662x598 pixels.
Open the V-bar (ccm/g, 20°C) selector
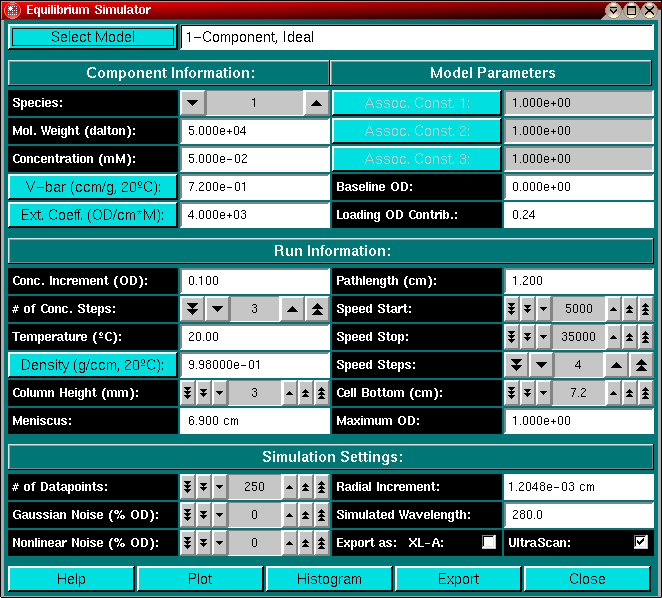[x=93, y=187]
